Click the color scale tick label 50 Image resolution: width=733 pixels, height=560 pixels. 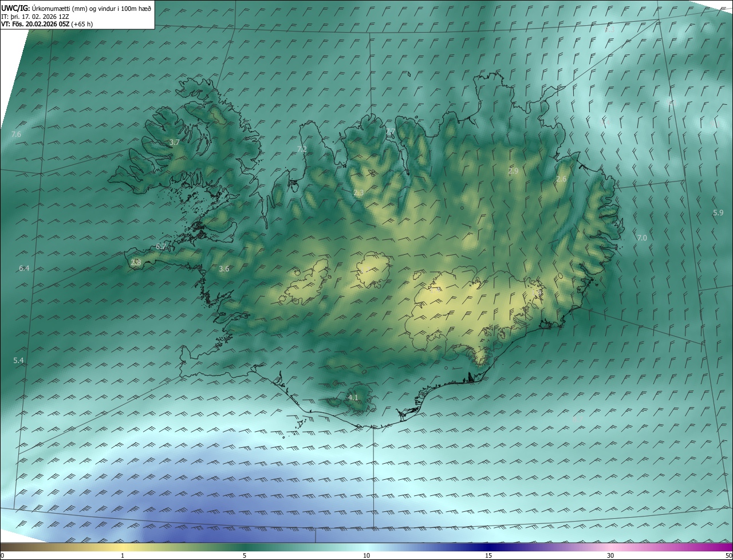point(728,555)
